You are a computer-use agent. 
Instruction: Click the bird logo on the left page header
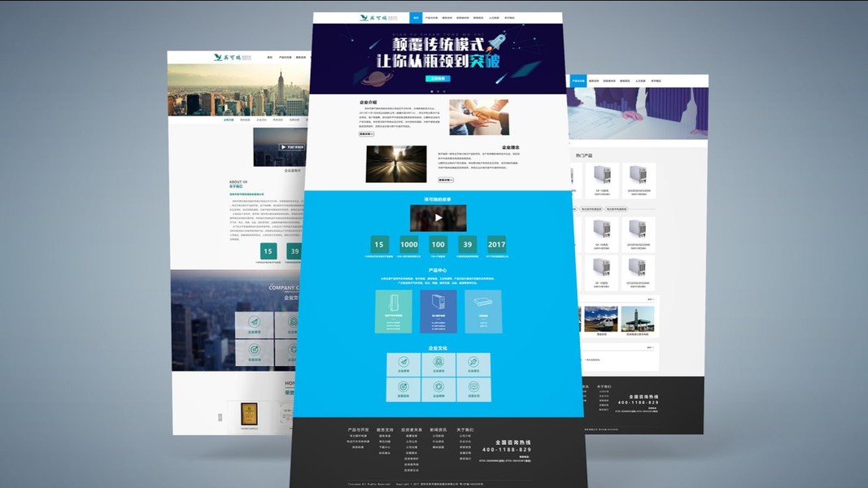[218, 57]
